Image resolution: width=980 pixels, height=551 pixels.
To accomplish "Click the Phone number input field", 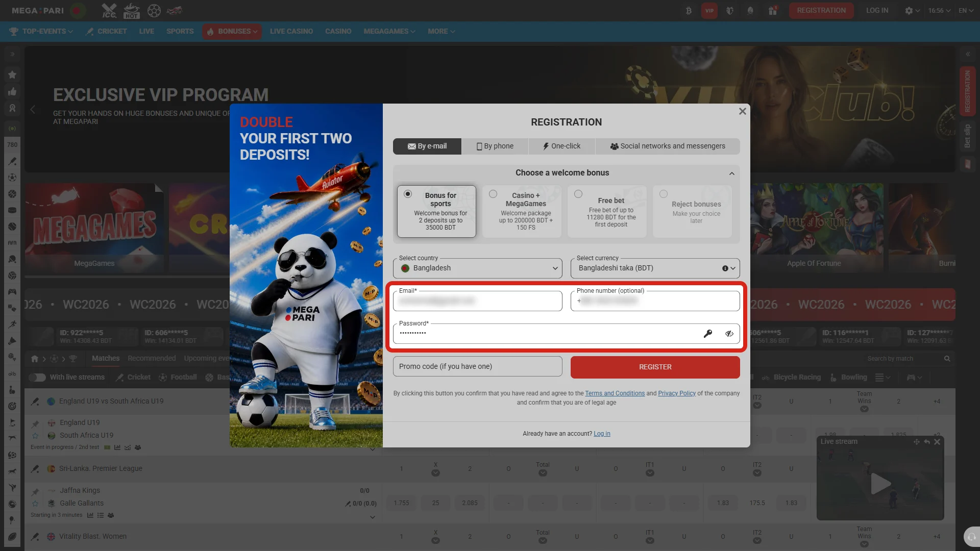I will point(655,301).
